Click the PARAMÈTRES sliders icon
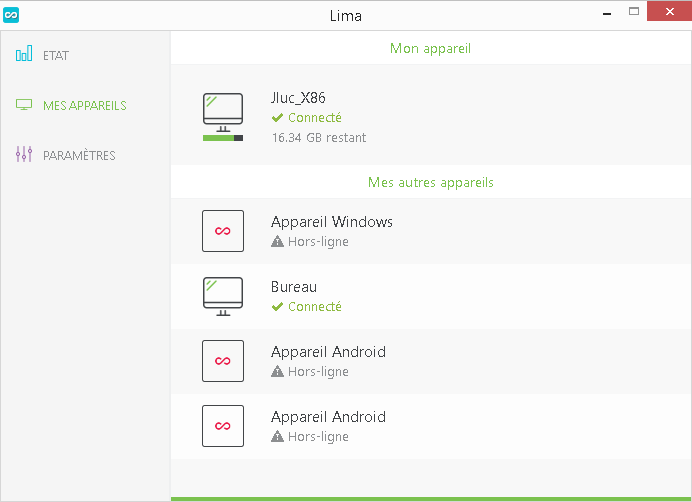692x502 pixels. pyautogui.click(x=24, y=154)
